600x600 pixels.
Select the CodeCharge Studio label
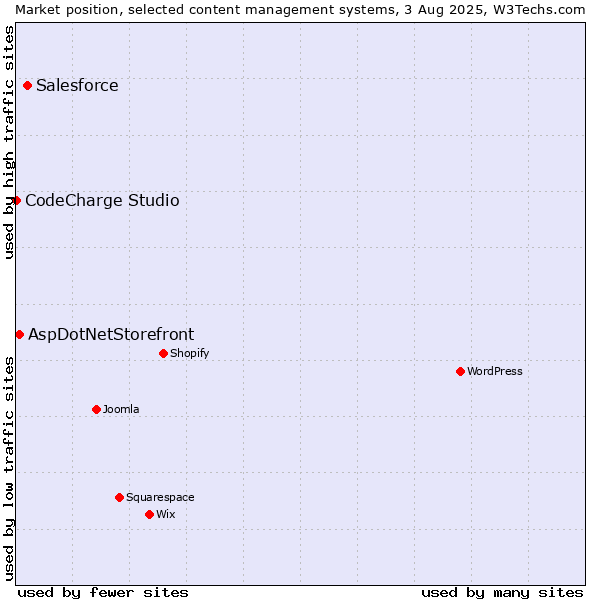coord(102,201)
